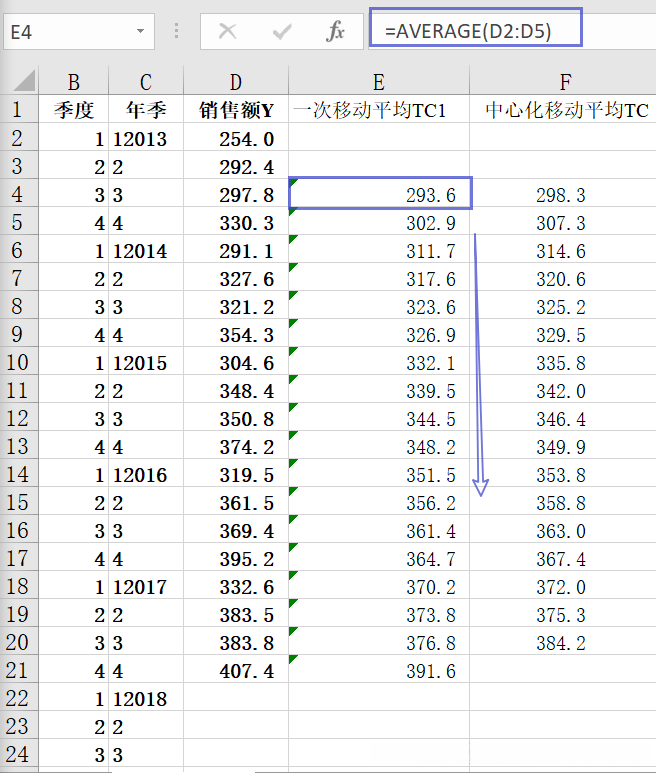Select moving average cell 302.9
The width and height of the screenshot is (656, 773).
(x=379, y=221)
